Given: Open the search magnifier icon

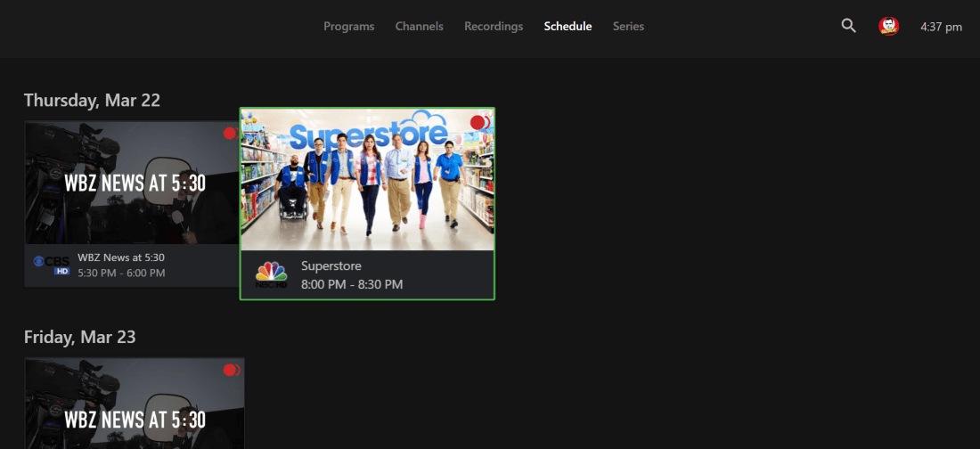Looking at the screenshot, I should (848, 26).
